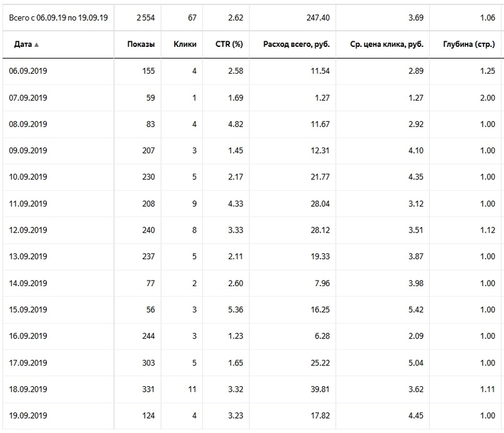This screenshot has height=433, width=504.
Task: Click the 39.81 spend cell
Action: tap(320, 389)
